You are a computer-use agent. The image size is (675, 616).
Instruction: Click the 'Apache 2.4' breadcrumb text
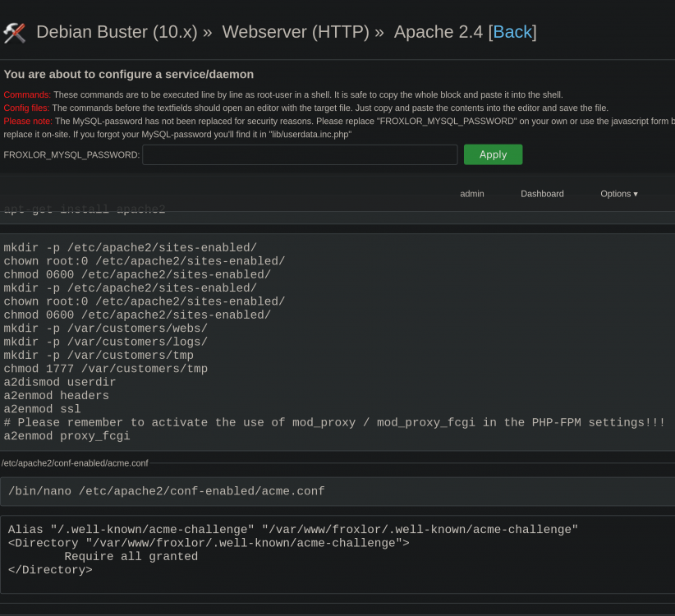[x=439, y=32]
